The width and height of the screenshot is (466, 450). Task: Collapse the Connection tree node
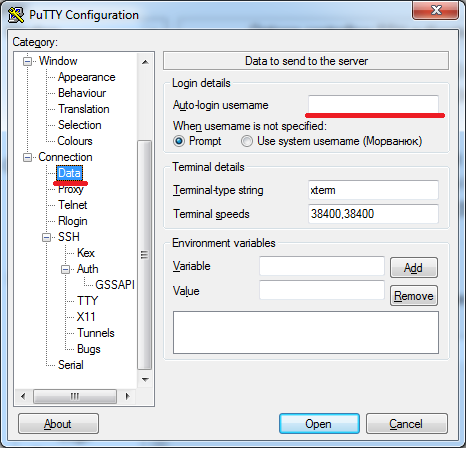(27, 157)
